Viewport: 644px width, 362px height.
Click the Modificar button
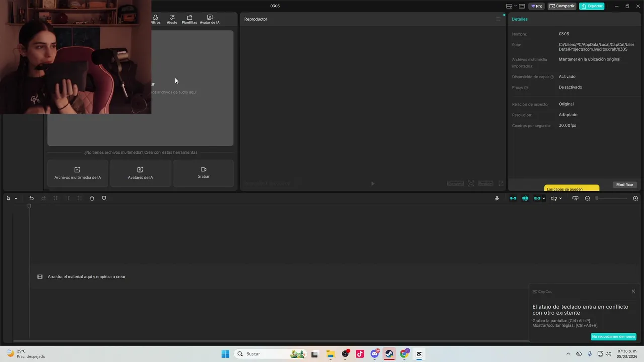click(625, 185)
